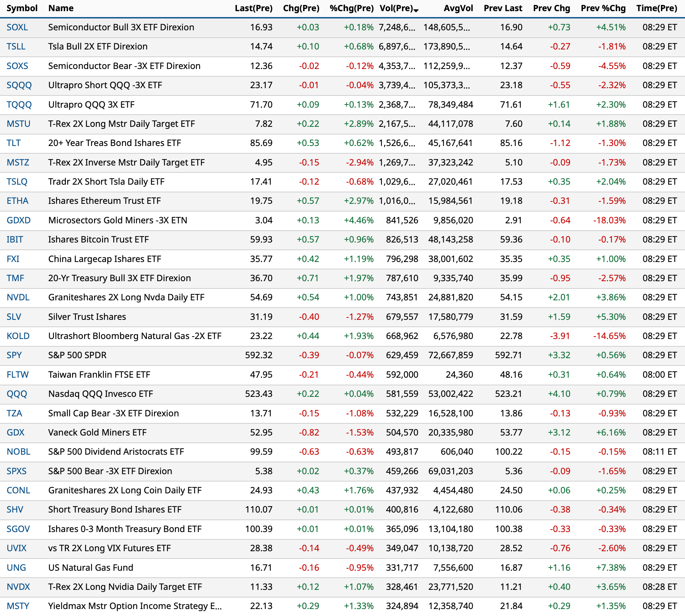Select the TLT symbol link
The height and width of the screenshot is (616, 685).
pos(14,143)
